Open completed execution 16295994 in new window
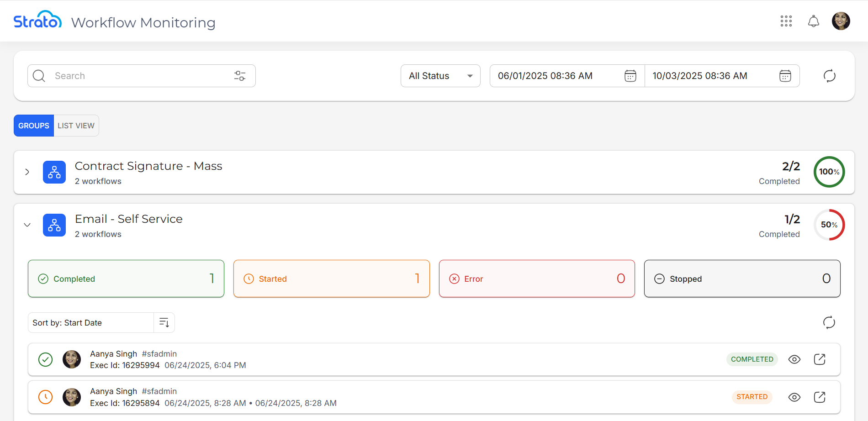This screenshot has width=868, height=421. [x=820, y=359]
